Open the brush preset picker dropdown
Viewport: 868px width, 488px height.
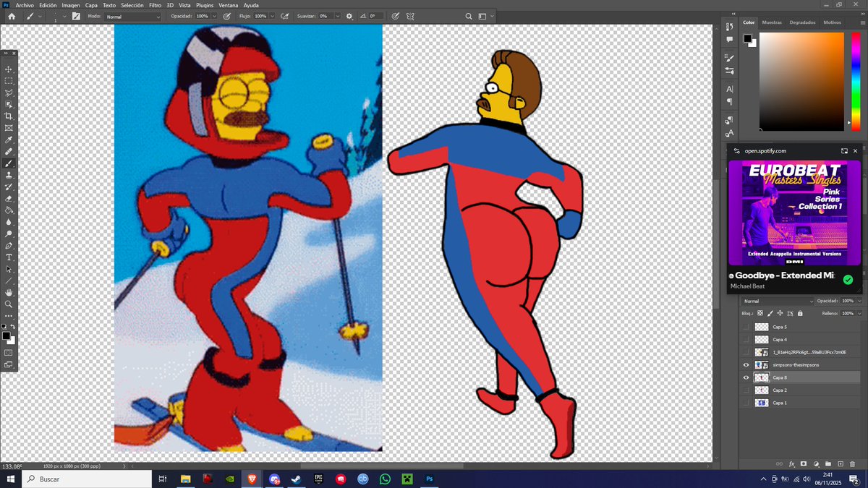pyautogui.click(x=64, y=16)
